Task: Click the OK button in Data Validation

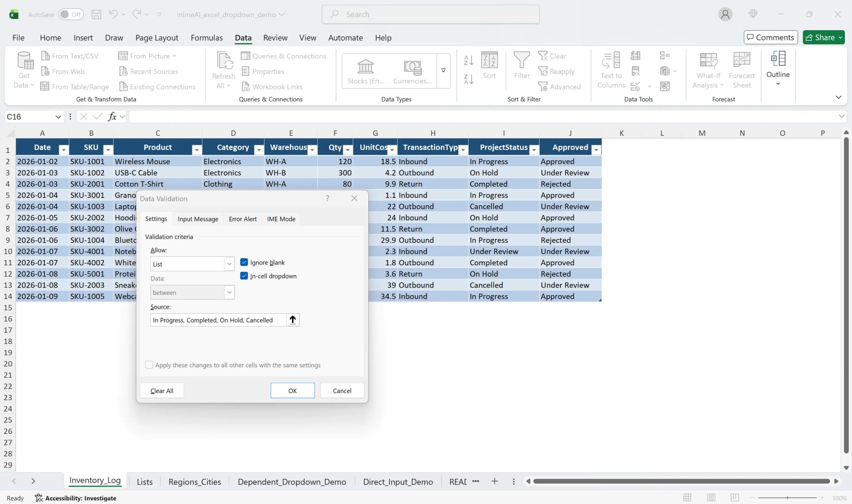Action: tap(292, 390)
